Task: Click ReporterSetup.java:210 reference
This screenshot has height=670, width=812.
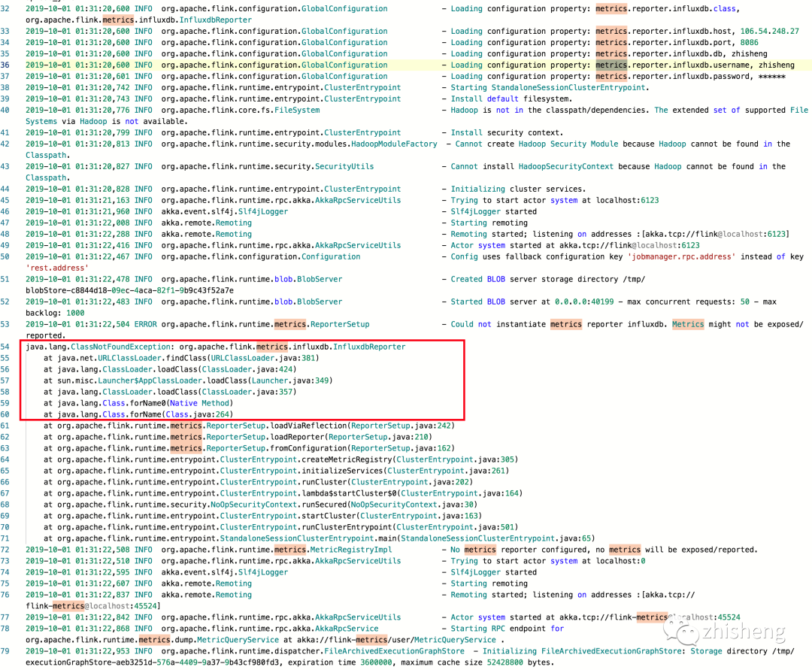Action: 378,438
